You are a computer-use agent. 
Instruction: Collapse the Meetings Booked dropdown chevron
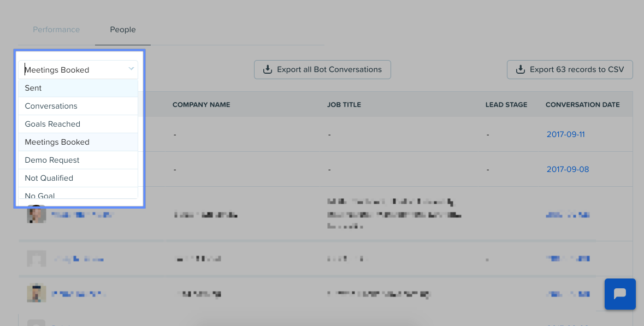pyautogui.click(x=131, y=69)
